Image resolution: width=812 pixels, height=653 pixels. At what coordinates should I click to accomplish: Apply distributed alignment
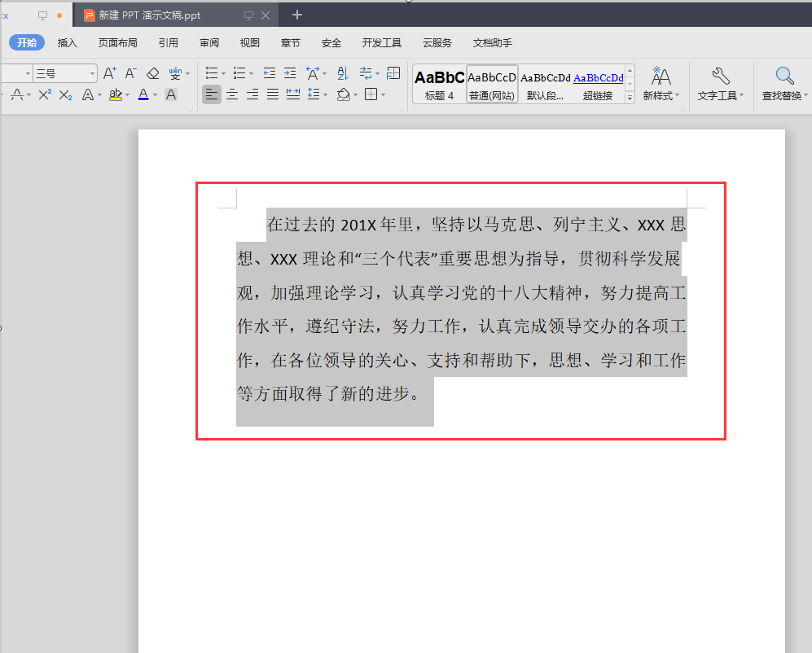click(x=293, y=94)
